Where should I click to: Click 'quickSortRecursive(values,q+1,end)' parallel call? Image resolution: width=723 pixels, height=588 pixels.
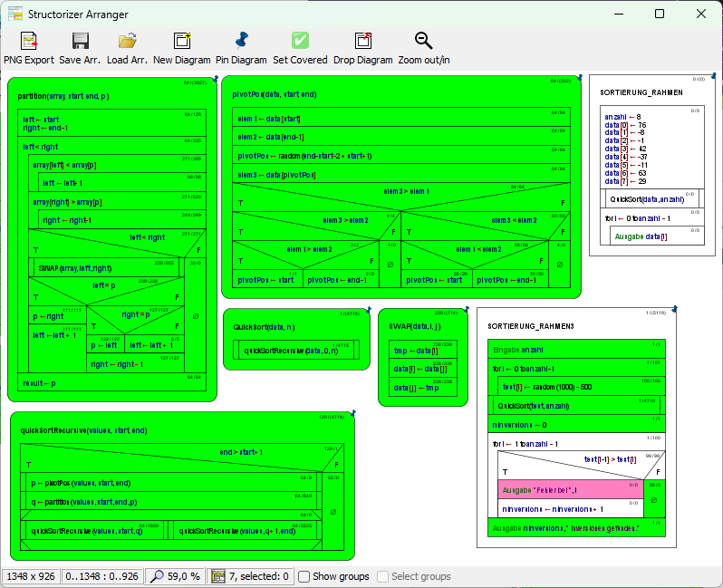pyautogui.click(x=243, y=530)
